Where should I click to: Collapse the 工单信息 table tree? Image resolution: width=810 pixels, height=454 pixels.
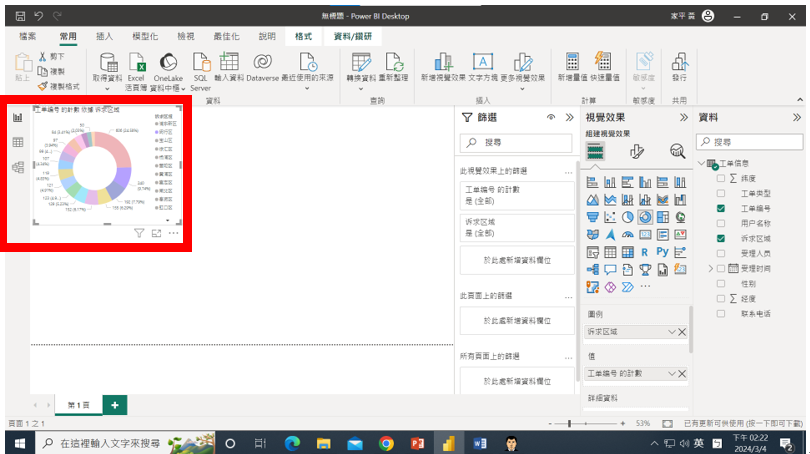click(x=701, y=163)
